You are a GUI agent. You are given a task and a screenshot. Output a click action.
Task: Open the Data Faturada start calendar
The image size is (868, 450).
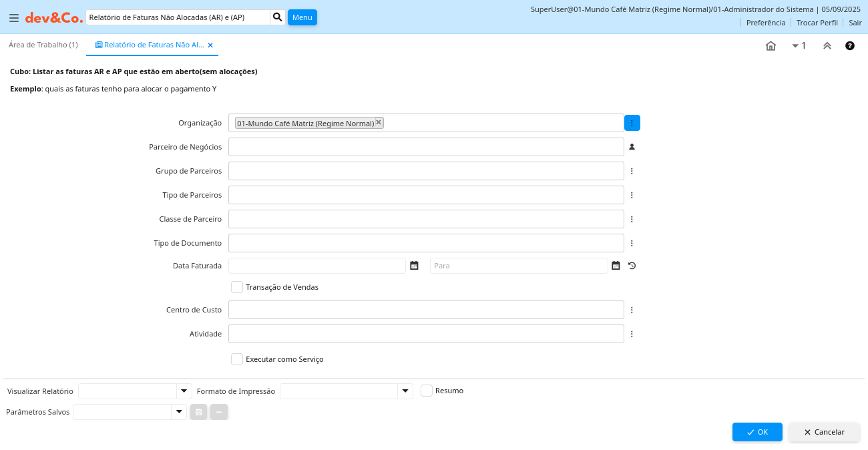pyautogui.click(x=414, y=266)
